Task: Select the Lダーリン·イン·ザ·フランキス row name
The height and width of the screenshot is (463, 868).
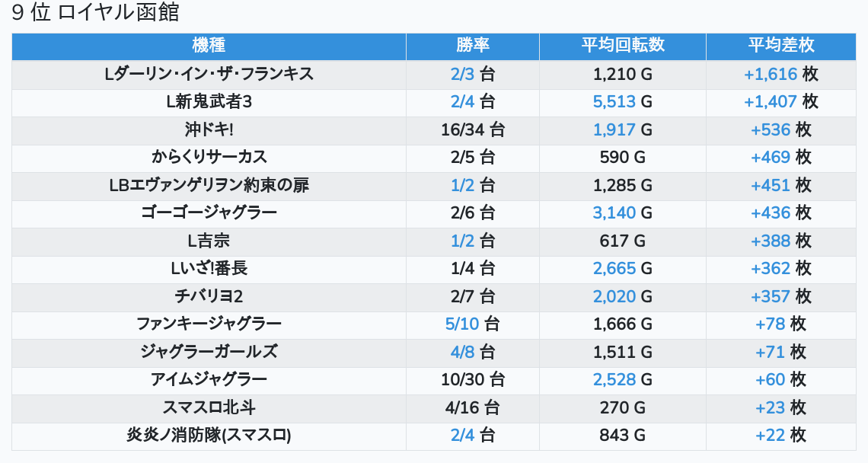Action: tap(209, 74)
